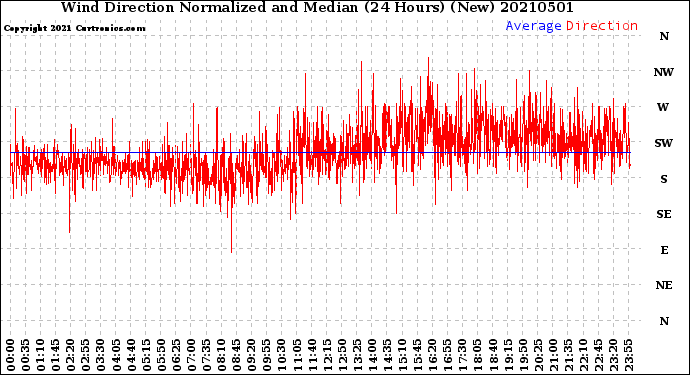Click the 'NW' axis label
Image resolution: width=690 pixels, height=375 pixels.
664,72
